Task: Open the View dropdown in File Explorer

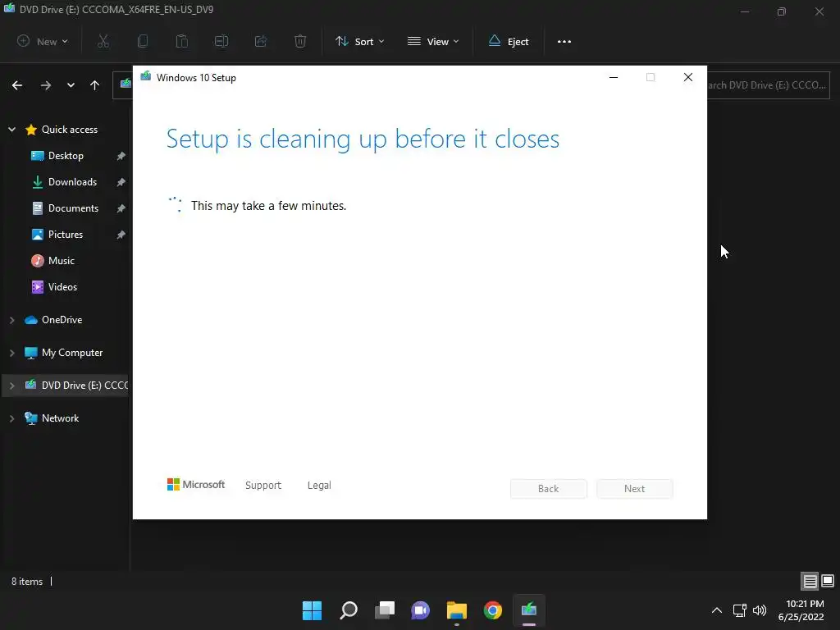Action: 433,41
